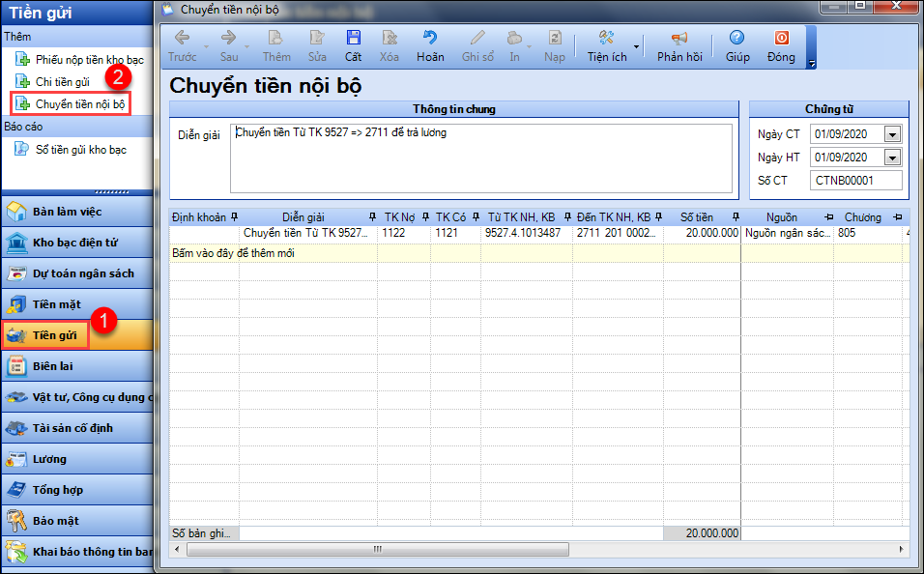Click Bấm vào đây để thêm mới row
Viewport: 924px width, 574px height.
point(538,253)
